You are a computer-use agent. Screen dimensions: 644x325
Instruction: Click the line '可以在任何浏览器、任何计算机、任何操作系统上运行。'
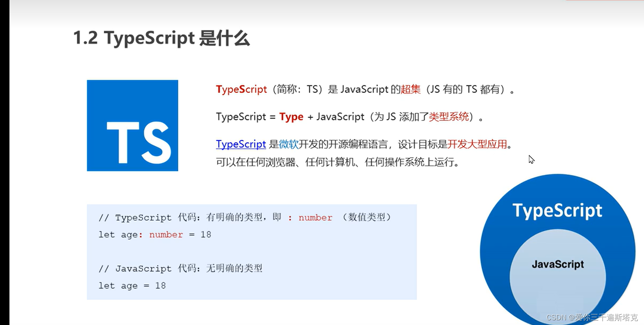(x=338, y=162)
